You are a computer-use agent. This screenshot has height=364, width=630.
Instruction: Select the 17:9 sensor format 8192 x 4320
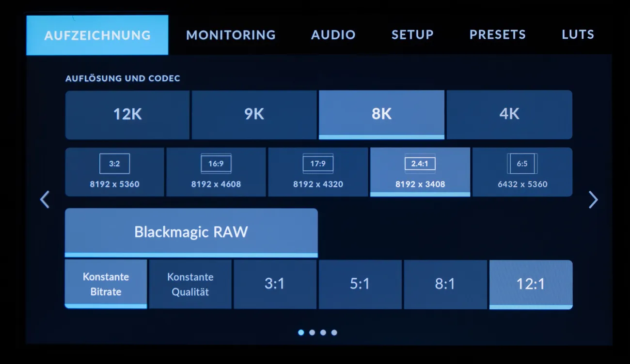click(318, 172)
